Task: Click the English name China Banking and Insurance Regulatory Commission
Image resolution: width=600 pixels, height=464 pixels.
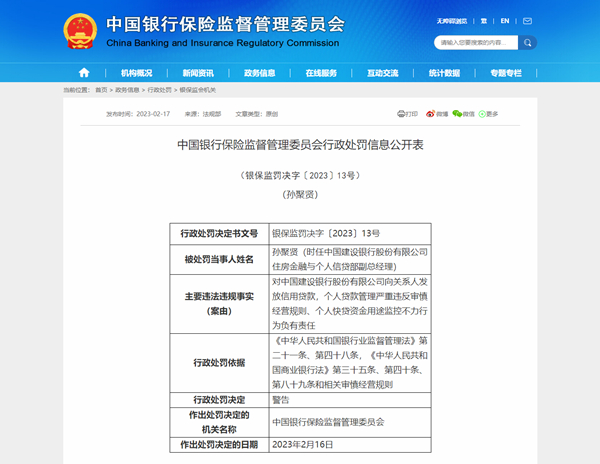Action: tap(223, 43)
